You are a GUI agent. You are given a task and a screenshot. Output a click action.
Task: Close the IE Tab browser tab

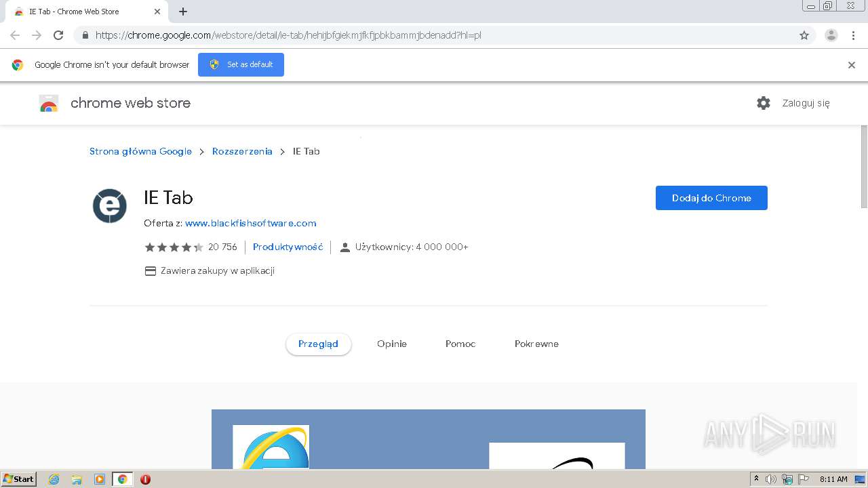click(157, 12)
